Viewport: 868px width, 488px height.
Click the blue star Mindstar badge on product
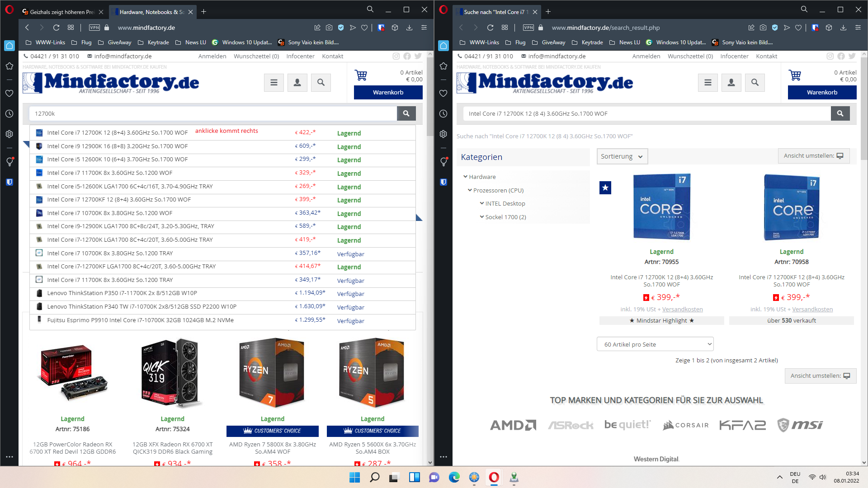605,188
